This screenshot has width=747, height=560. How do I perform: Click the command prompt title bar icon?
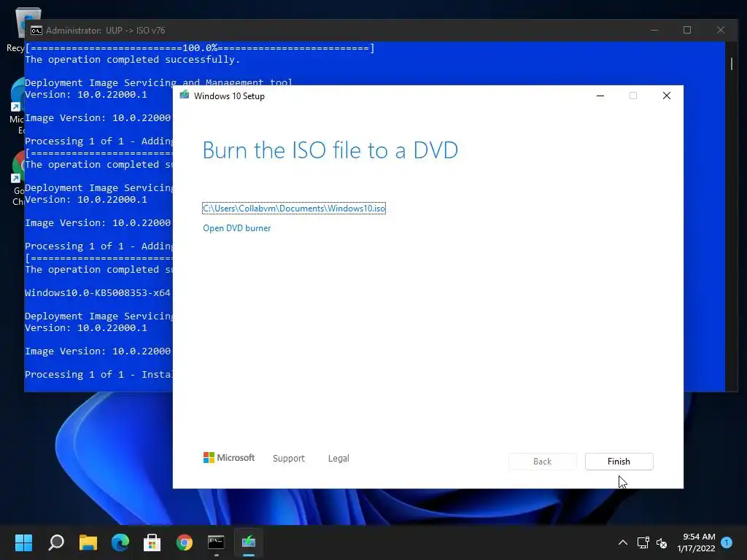(36, 31)
